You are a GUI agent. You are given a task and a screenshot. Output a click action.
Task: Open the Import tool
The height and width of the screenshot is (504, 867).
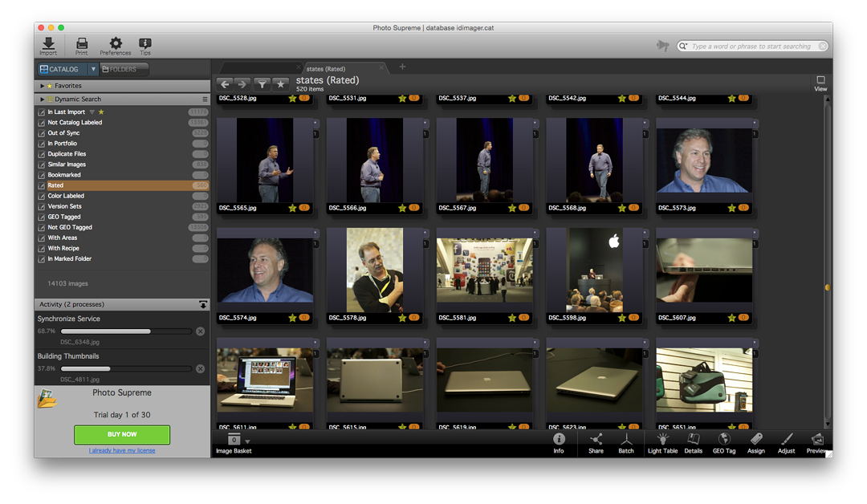pos(48,47)
